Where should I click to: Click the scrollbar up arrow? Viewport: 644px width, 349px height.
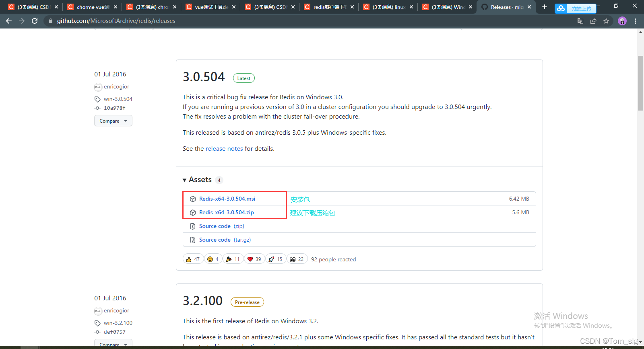[640, 32]
